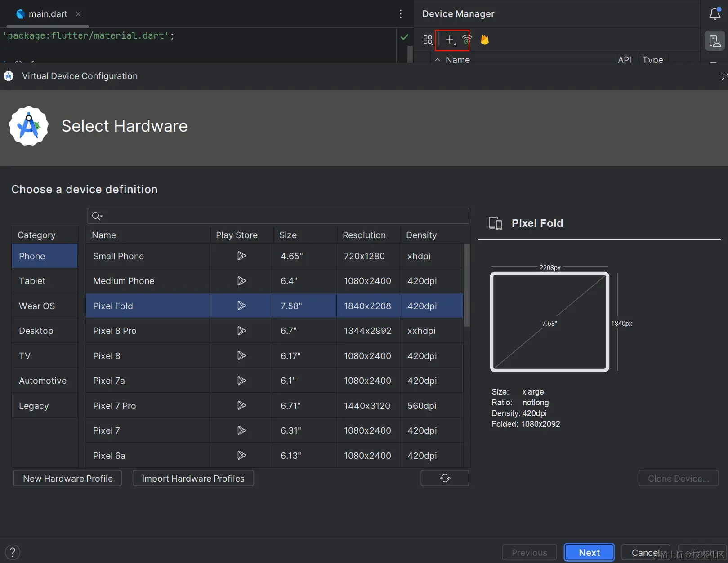This screenshot has height=563, width=728.
Task: Switch to the main.dart editor tab
Action: point(48,14)
